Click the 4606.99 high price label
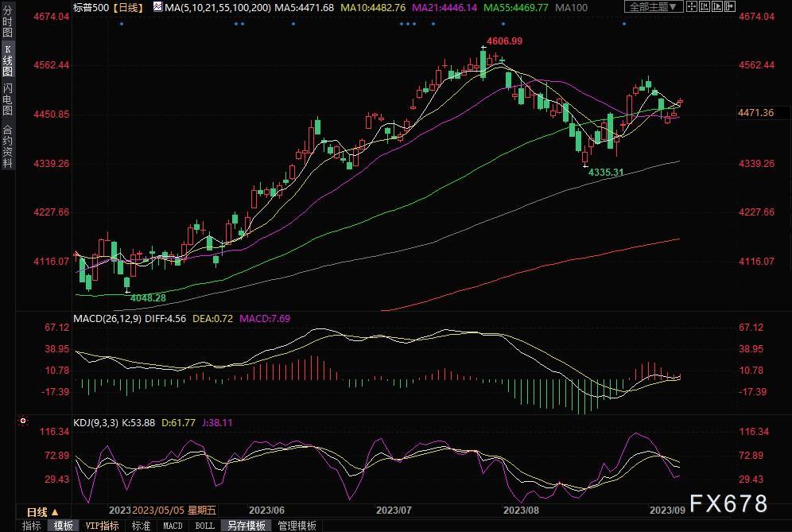Screen dimensions: 792x532 (504, 41)
